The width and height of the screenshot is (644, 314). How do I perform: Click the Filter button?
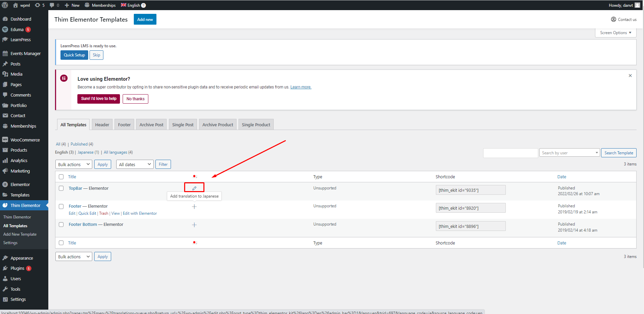click(x=163, y=164)
